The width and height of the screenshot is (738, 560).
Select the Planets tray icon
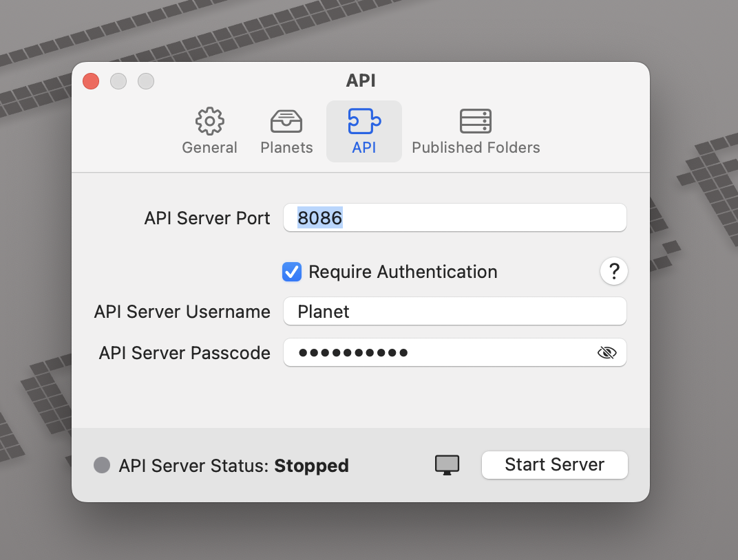point(286,121)
